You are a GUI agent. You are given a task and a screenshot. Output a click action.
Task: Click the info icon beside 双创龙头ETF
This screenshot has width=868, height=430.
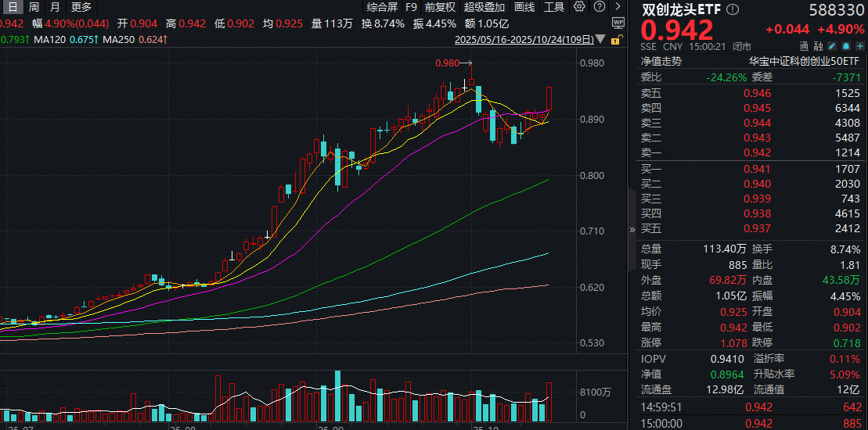[732, 10]
